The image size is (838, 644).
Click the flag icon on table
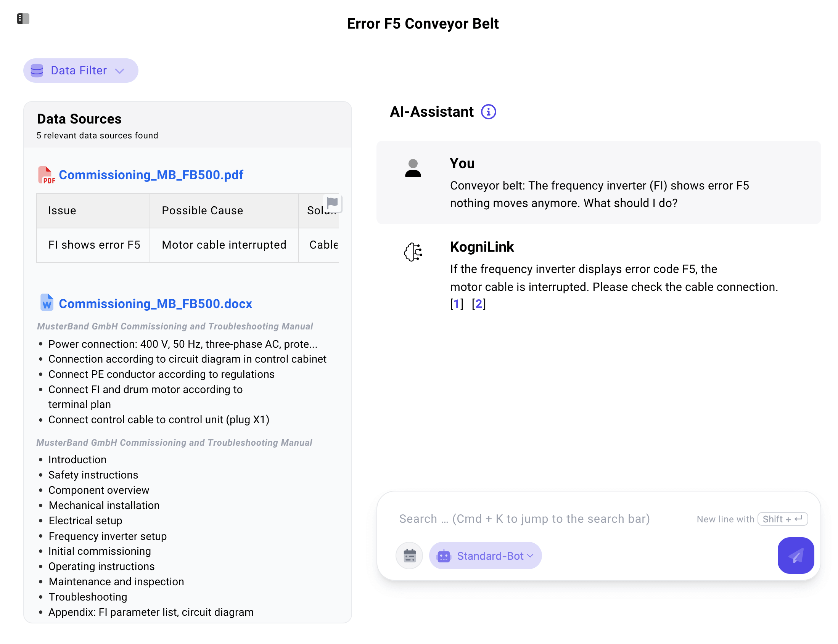(x=332, y=202)
